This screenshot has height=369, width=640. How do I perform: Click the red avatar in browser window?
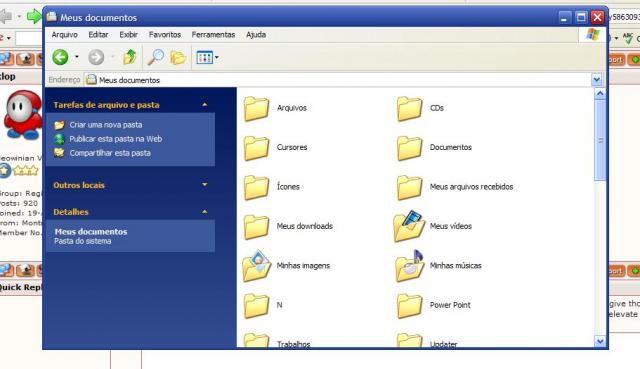point(23,115)
